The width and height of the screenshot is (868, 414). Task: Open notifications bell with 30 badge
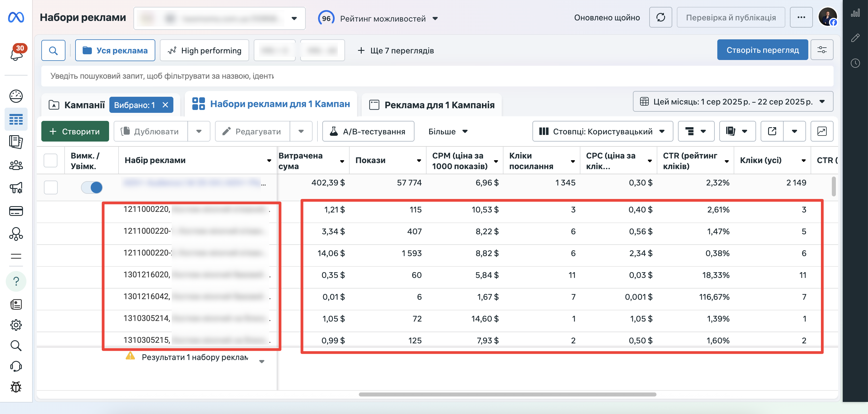tap(16, 53)
